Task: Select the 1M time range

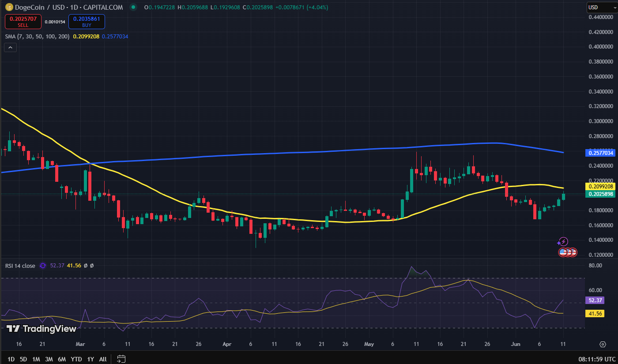Action: [36, 359]
